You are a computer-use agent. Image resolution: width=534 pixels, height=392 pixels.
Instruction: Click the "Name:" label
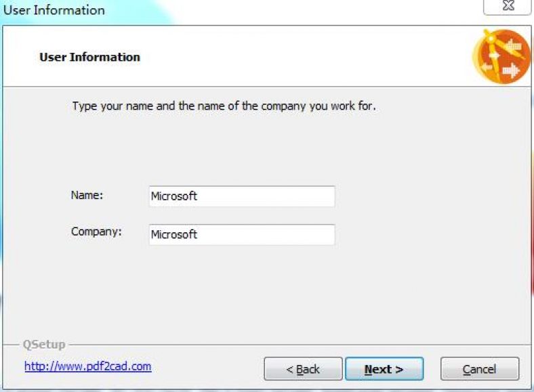pyautogui.click(x=87, y=195)
